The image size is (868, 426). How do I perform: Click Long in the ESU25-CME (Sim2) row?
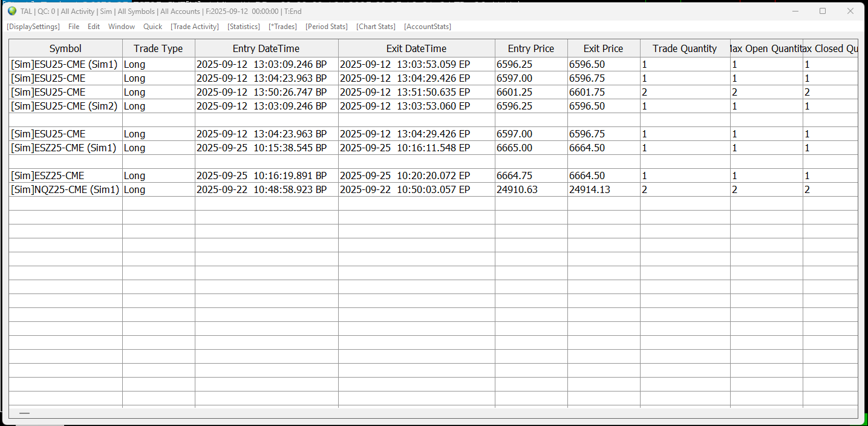(158, 106)
